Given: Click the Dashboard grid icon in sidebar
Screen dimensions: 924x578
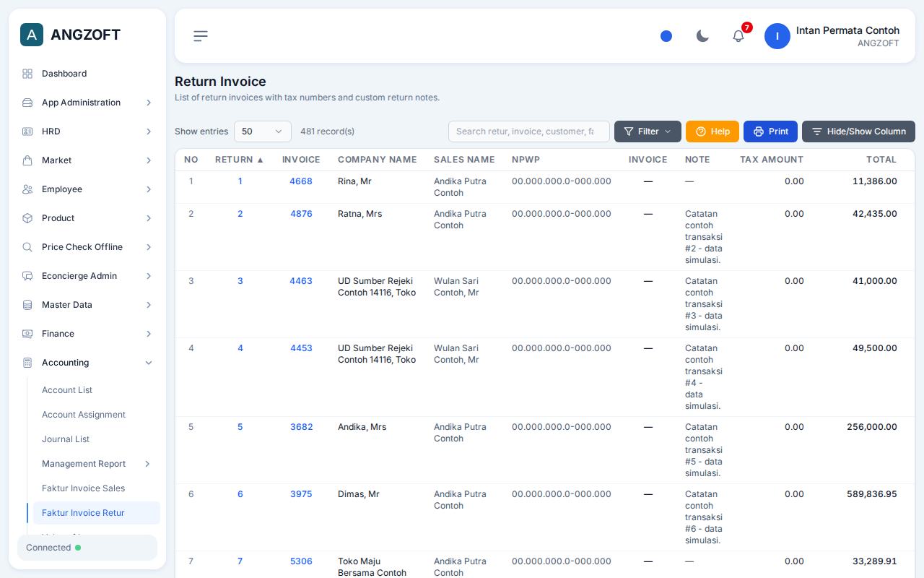Looking at the screenshot, I should (x=27, y=74).
